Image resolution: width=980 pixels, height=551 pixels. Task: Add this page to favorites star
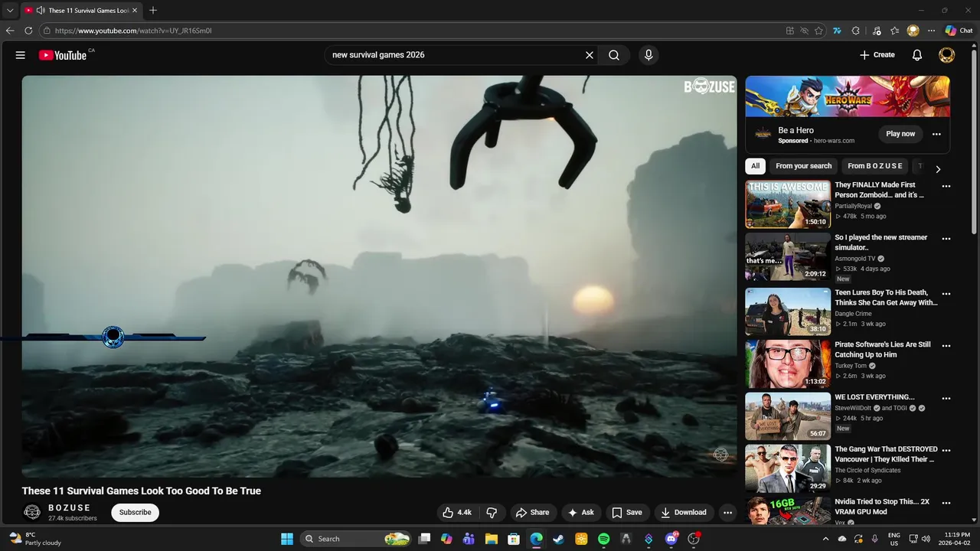coord(819,31)
